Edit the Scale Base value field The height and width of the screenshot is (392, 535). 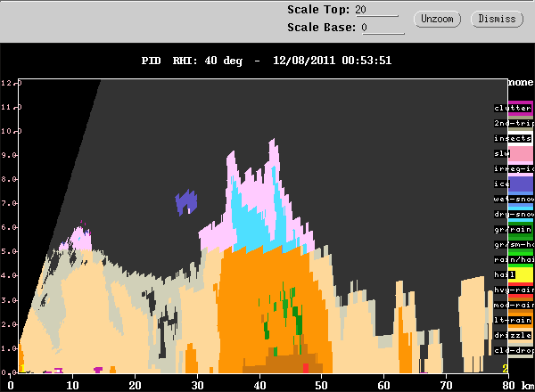click(383, 28)
